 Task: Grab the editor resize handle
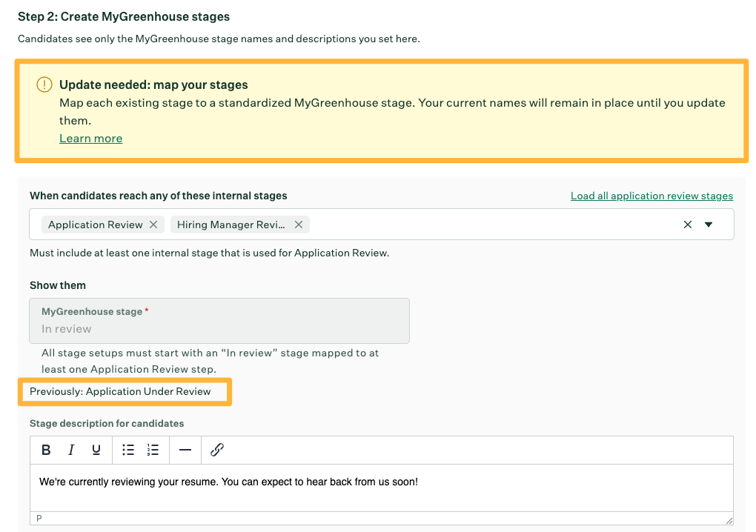point(729,520)
